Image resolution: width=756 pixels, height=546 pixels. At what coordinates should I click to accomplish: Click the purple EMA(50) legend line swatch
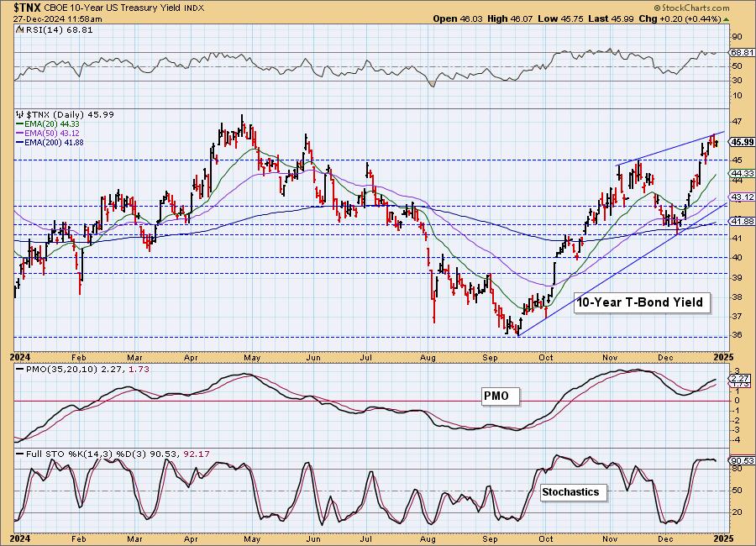20,134
